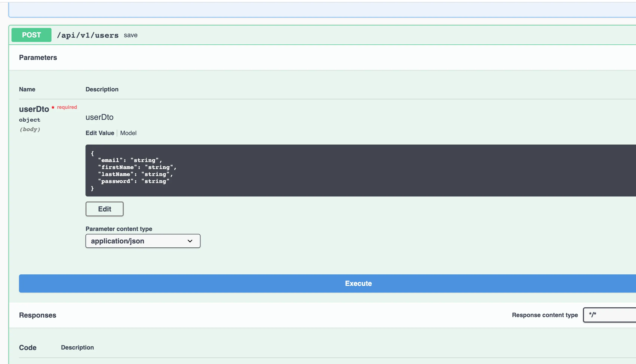Switch to the Model tab
Image resolution: width=636 pixels, height=364 pixels.
pos(128,133)
